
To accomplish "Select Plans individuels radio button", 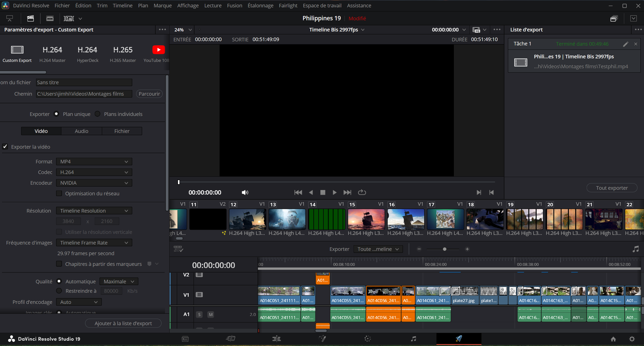I will (97, 114).
